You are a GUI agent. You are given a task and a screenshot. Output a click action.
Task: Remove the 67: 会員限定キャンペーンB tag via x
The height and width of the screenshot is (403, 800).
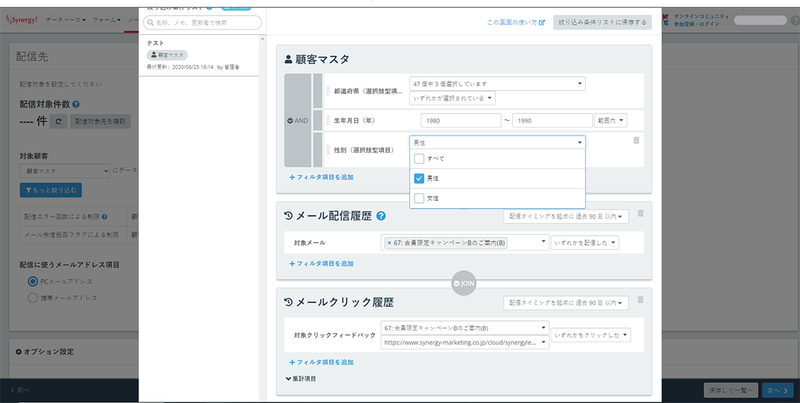coord(389,243)
